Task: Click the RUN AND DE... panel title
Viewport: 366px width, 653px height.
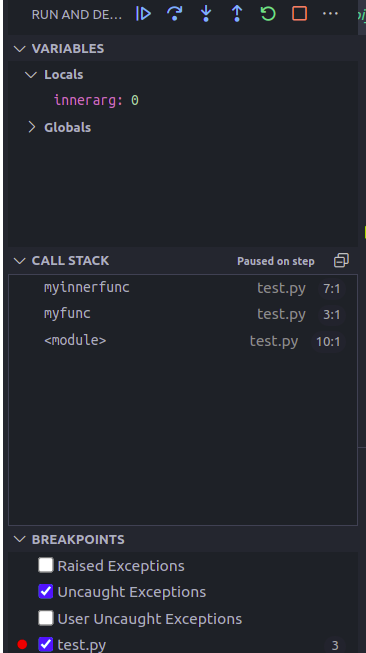Action: 77,15
